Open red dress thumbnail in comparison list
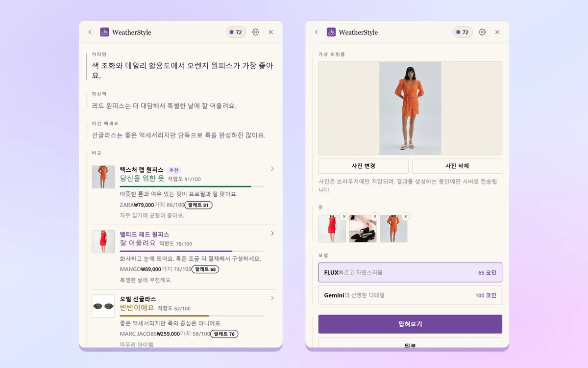The width and height of the screenshot is (588, 368). tap(103, 242)
